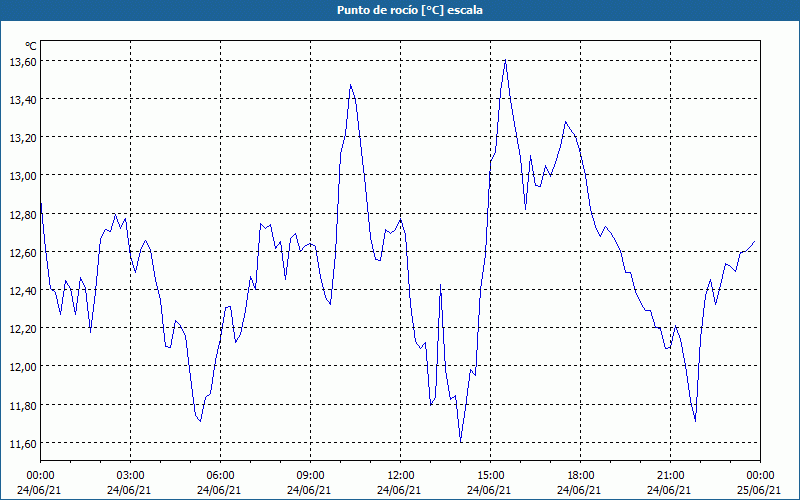Click the 12,40 y-axis value
The image size is (800, 500).
(x=23, y=291)
